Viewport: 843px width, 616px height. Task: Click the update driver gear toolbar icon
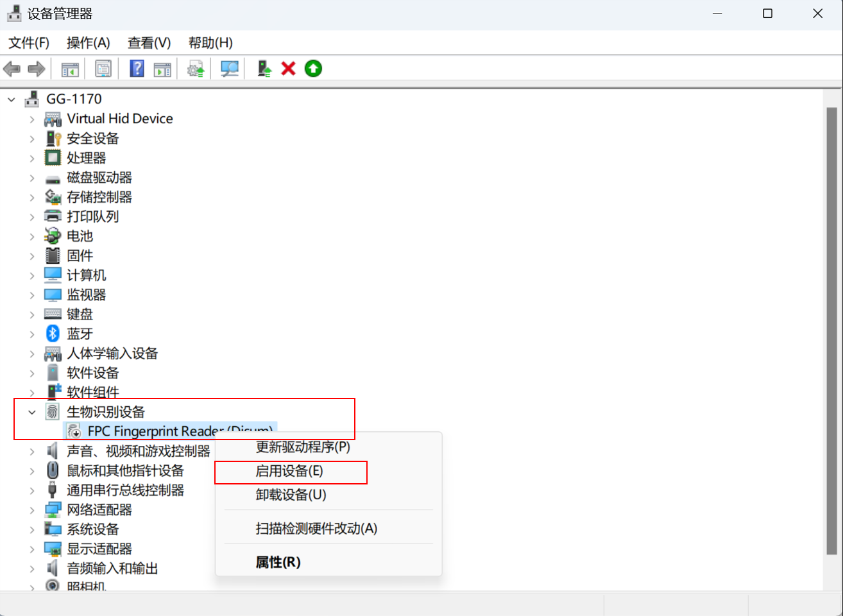pos(196,69)
